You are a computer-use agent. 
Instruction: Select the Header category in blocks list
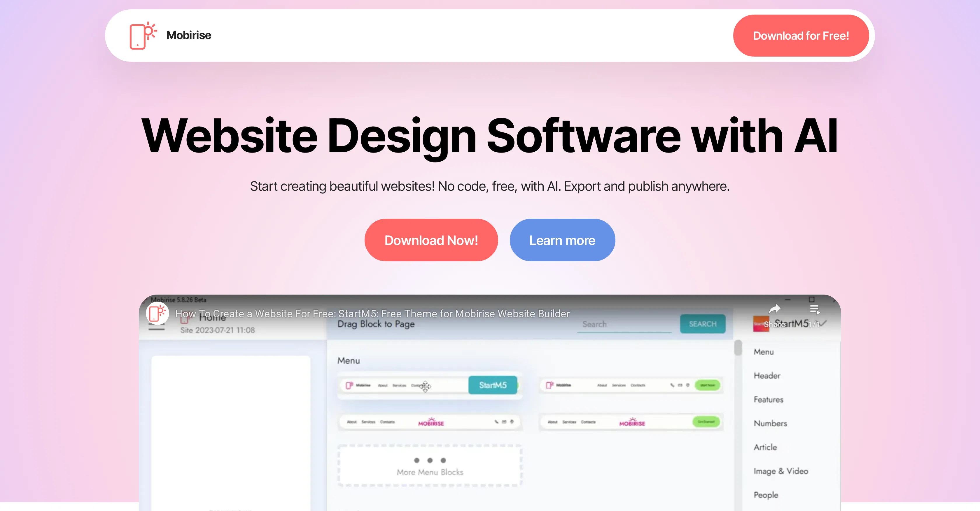pos(767,376)
